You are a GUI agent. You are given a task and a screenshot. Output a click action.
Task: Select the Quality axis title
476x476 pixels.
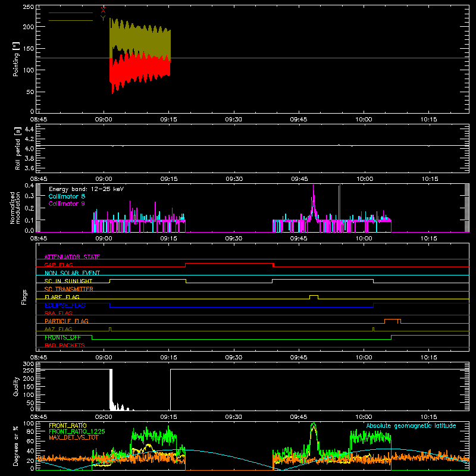16,386
